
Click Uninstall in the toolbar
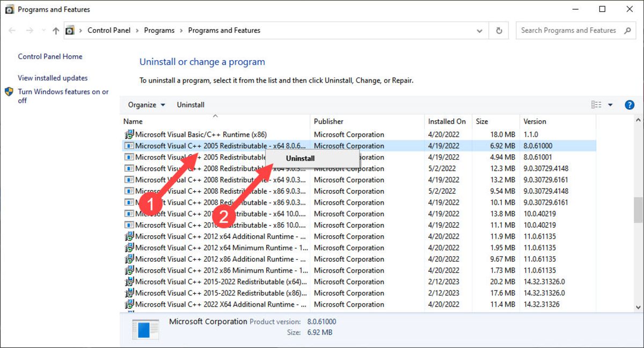point(191,105)
